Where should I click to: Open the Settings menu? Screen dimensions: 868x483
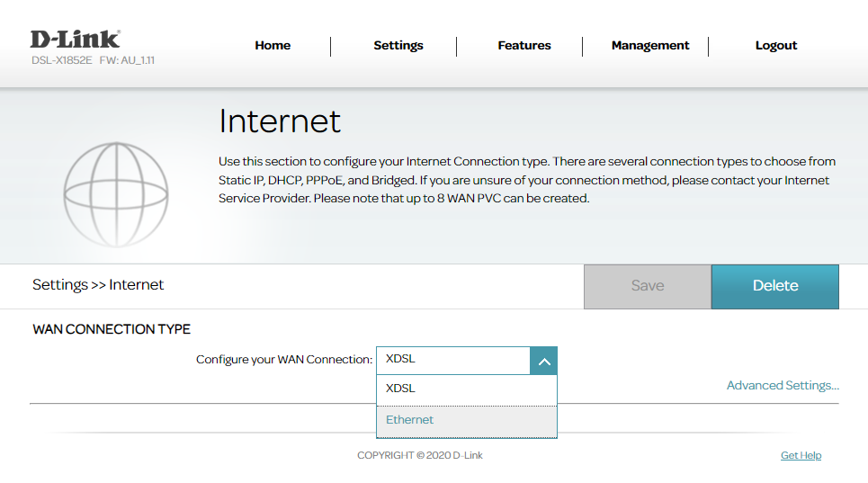[398, 46]
